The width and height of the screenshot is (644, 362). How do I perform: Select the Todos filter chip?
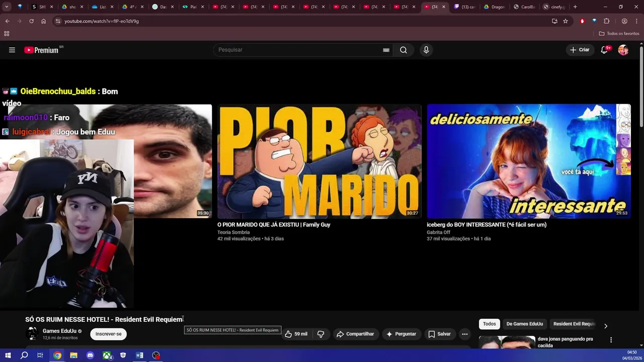(489, 324)
